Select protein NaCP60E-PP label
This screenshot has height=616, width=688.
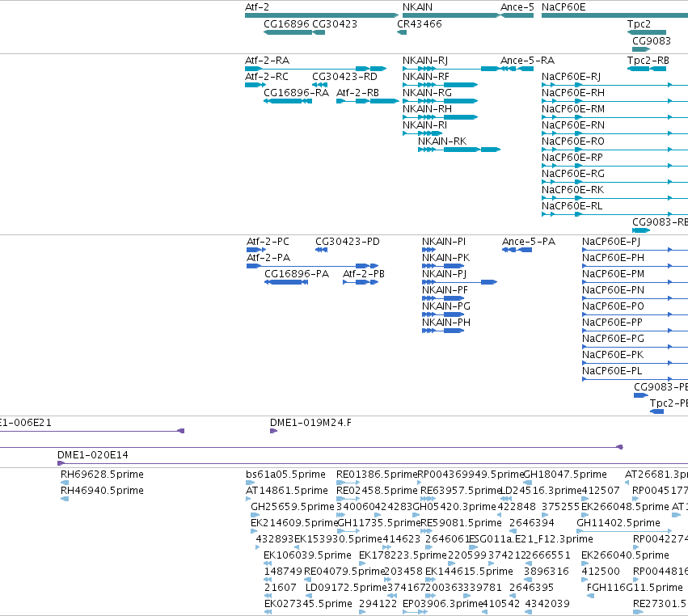pos(612,323)
